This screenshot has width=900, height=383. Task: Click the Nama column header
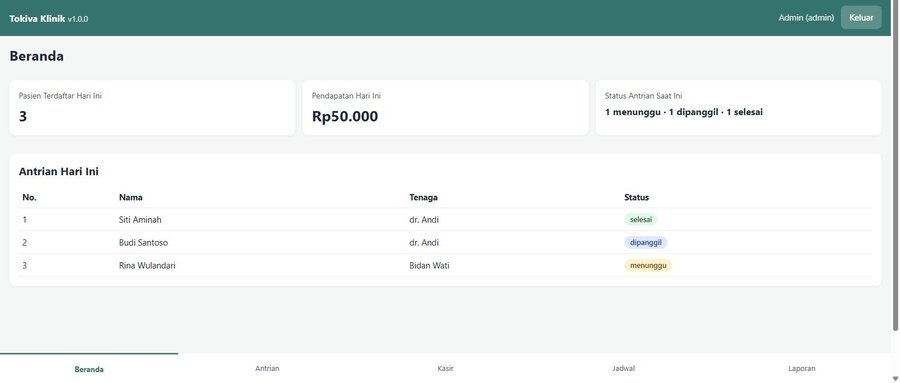point(131,197)
